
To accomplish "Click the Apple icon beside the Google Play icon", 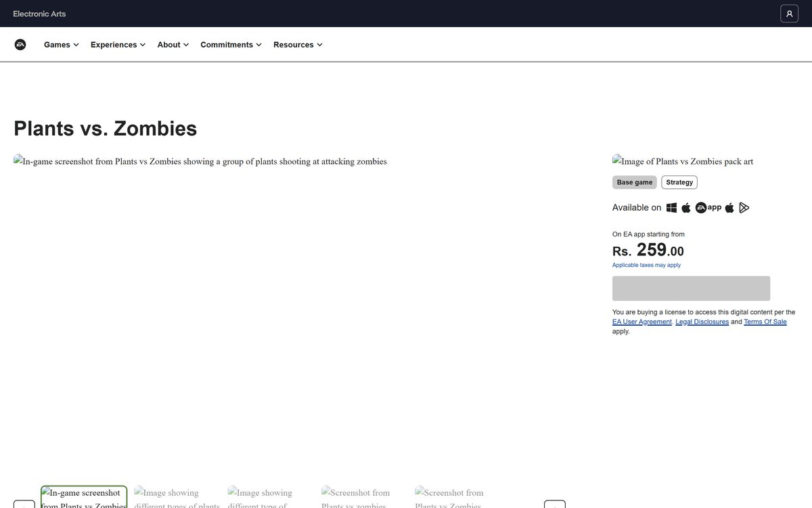I will [729, 208].
